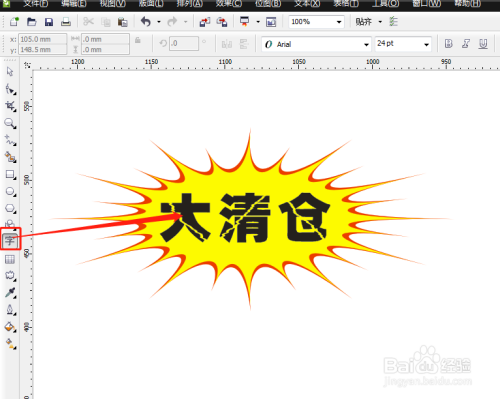Click the Paste clipboard icon
This screenshot has width=500, height=399.
pyautogui.click(x=123, y=22)
